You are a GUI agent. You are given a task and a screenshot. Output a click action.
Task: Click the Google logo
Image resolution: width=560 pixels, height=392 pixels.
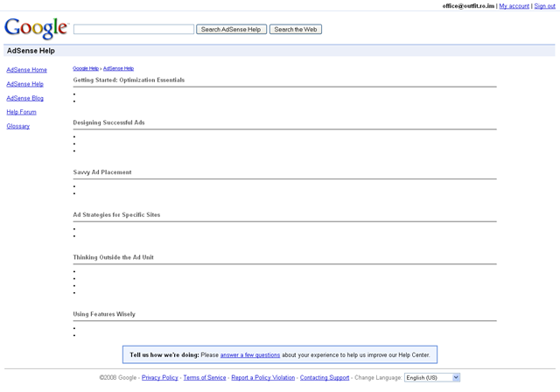(x=36, y=28)
